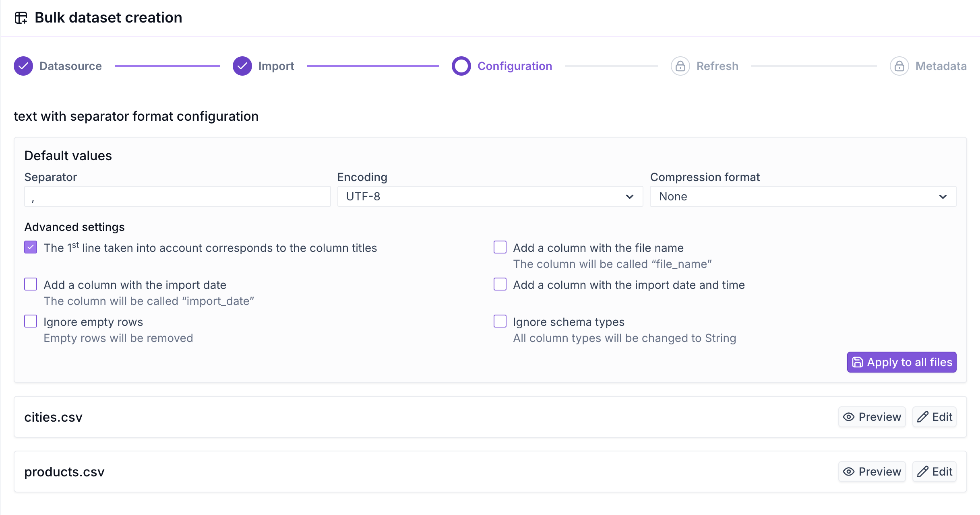
Task: Select the Refresh step label
Action: click(x=717, y=66)
